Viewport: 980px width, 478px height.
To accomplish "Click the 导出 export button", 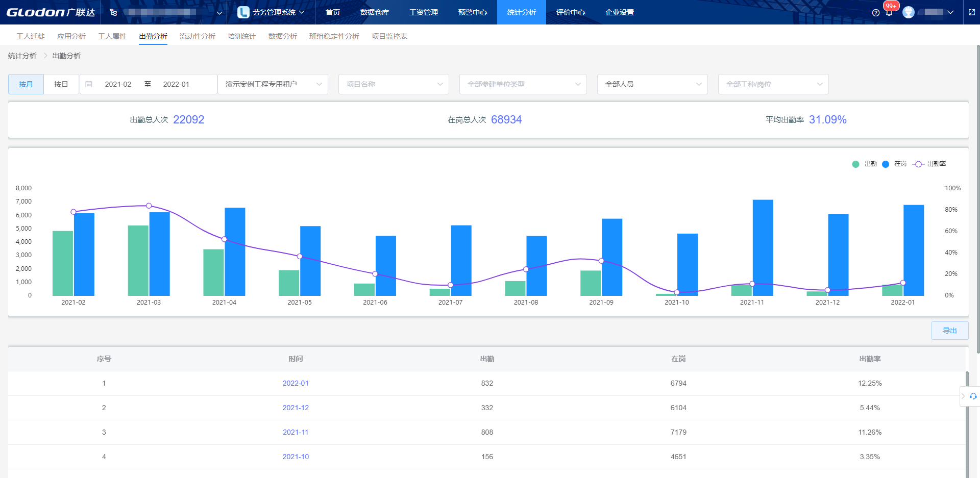I will tap(949, 331).
